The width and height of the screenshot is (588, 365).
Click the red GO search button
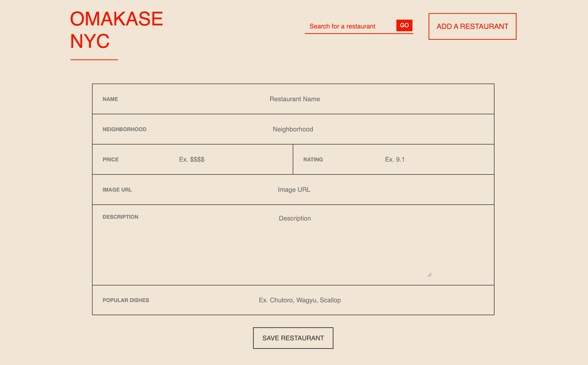point(404,25)
